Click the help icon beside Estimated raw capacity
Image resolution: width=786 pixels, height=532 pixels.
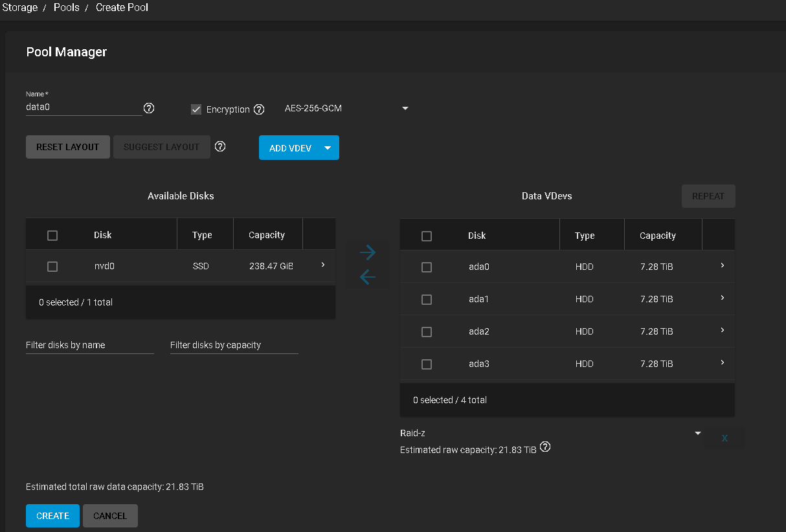click(545, 447)
